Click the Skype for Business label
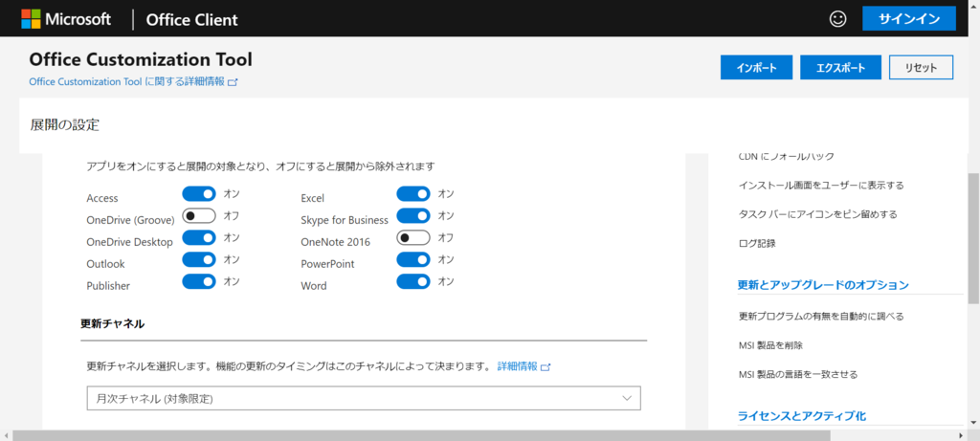 pyautogui.click(x=345, y=220)
